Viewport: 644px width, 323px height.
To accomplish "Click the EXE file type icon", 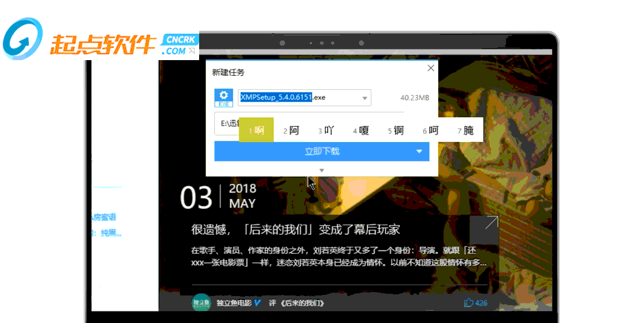I will click(223, 98).
